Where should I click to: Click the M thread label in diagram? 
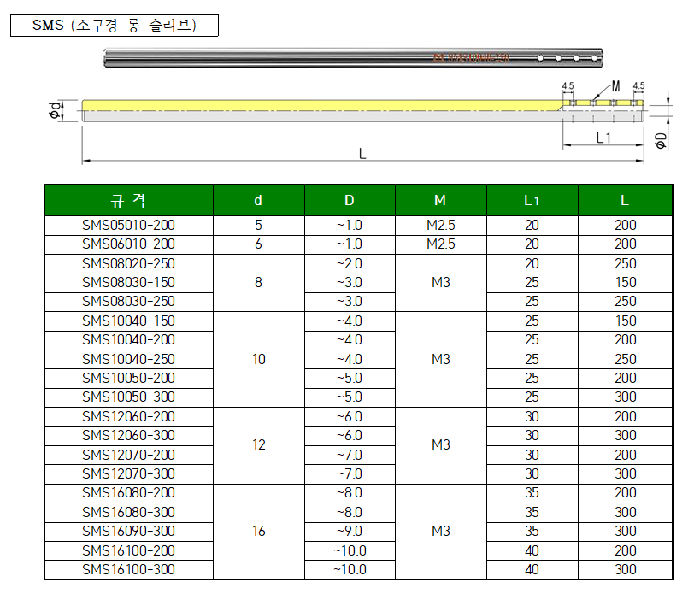[x=615, y=86]
